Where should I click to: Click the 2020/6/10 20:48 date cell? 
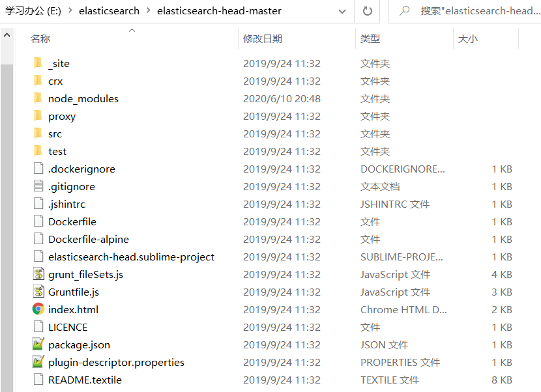[282, 98]
